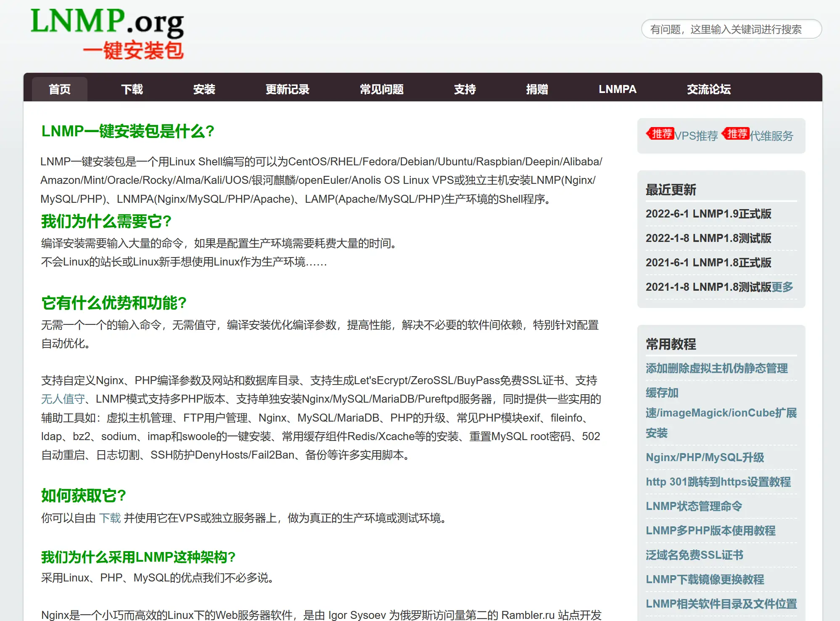Click the 无人值守 link in the paragraph
This screenshot has height=621, width=840.
coord(63,399)
